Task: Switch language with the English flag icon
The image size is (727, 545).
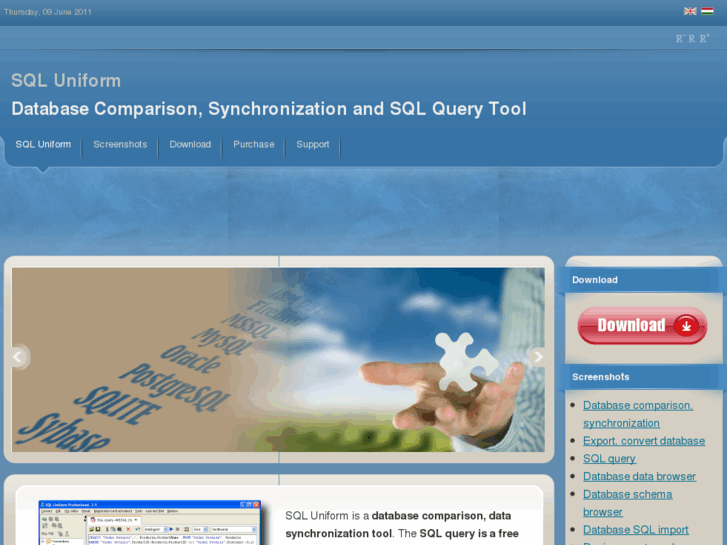Action: coord(689,11)
